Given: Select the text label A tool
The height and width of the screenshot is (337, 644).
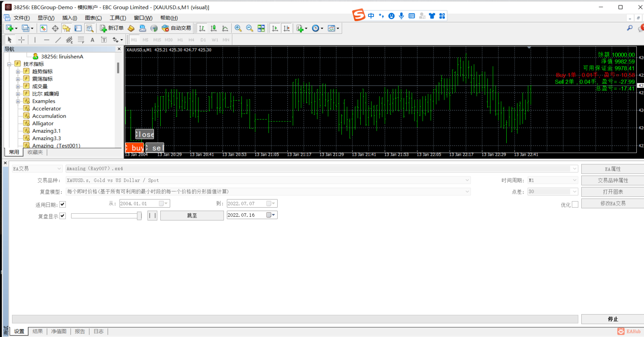Looking at the screenshot, I should 92,40.
